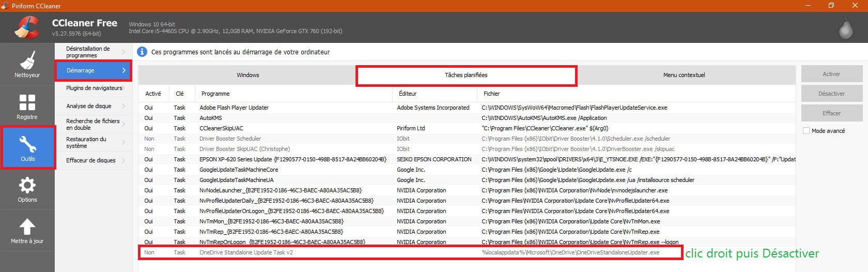This screenshot has width=868, height=272.
Task: Open Analyse de disque menu item
Action: point(94,106)
